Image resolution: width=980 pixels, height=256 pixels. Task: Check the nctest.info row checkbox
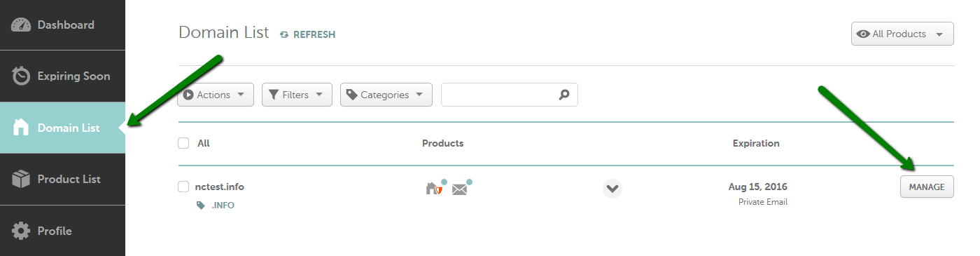[x=183, y=187]
